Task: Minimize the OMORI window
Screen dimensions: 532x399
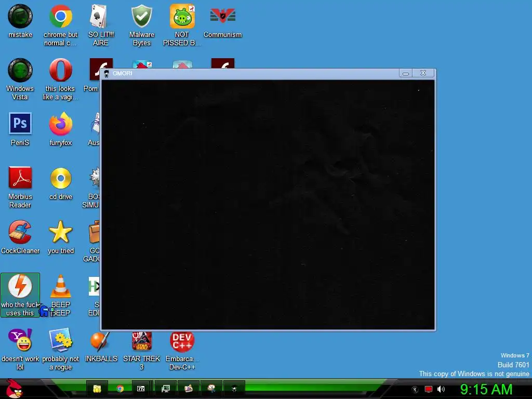Action: [x=406, y=73]
